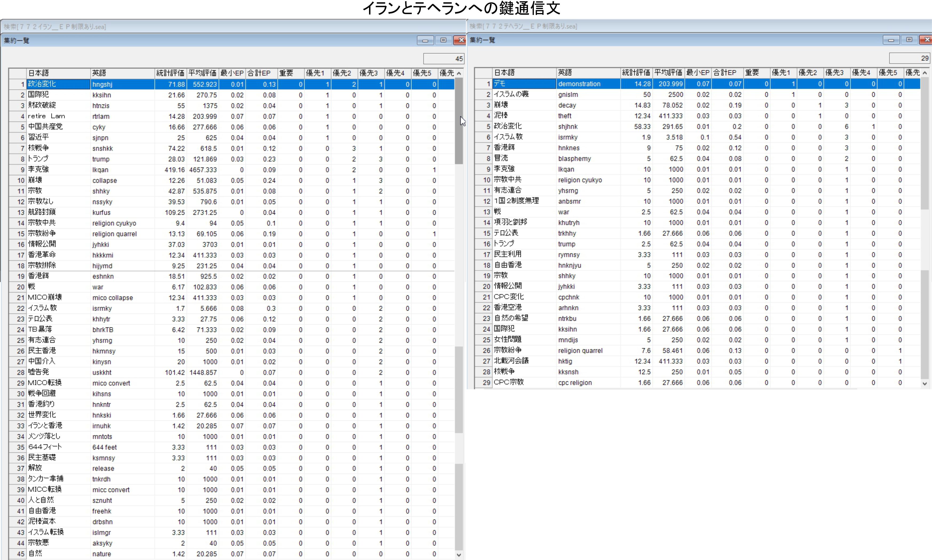Select the タンカー拿捕 row in left table

[x=57, y=479]
